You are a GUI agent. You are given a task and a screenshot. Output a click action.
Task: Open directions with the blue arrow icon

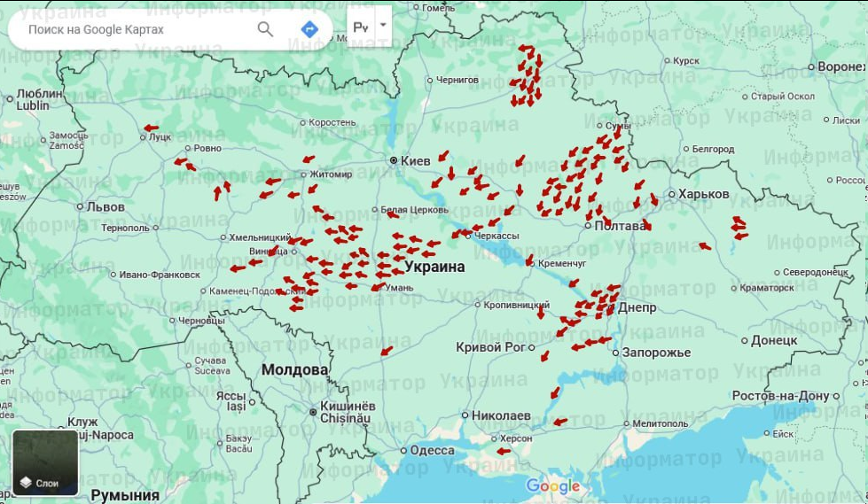(309, 28)
